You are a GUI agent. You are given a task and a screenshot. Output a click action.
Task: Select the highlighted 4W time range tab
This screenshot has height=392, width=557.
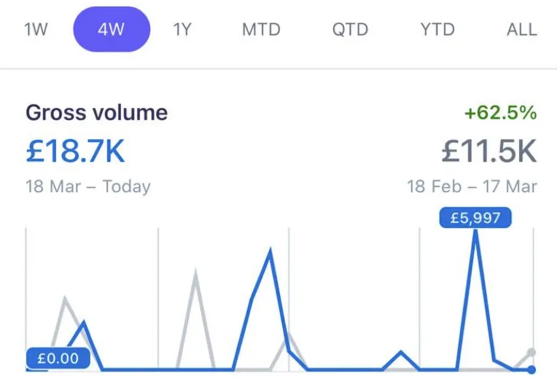coord(112,29)
